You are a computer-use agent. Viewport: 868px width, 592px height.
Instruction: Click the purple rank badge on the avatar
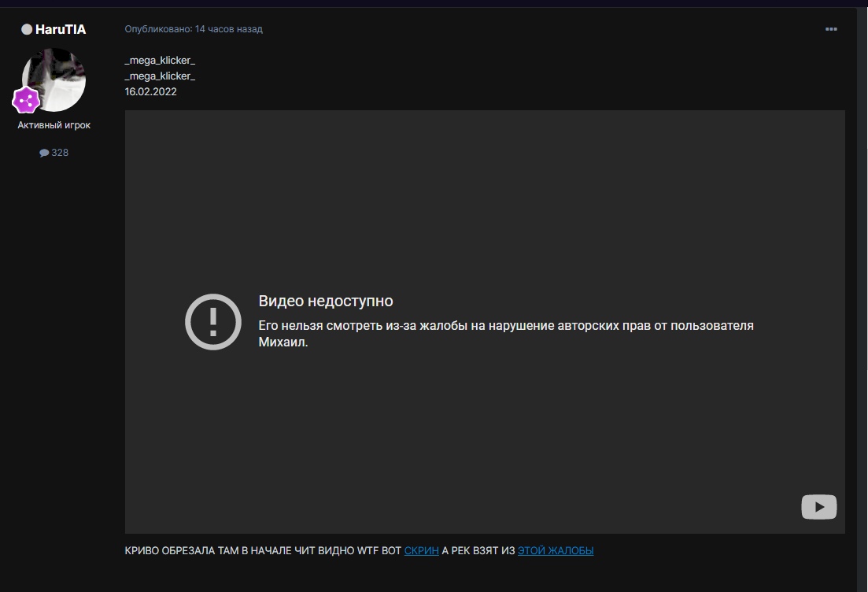coord(26,100)
